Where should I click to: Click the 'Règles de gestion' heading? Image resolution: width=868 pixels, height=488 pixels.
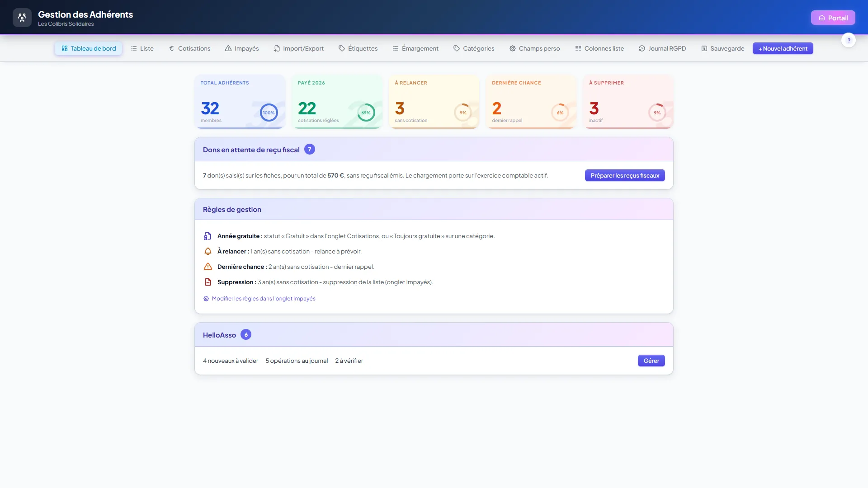coord(232,209)
